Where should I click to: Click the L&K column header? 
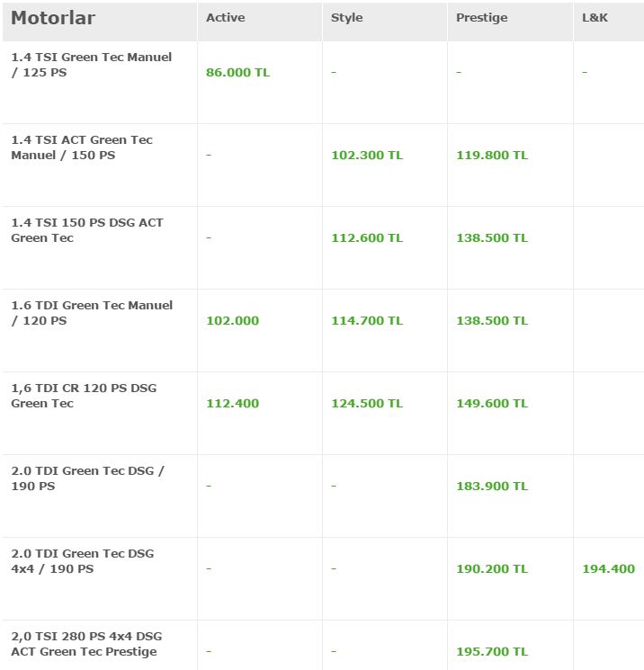click(595, 18)
